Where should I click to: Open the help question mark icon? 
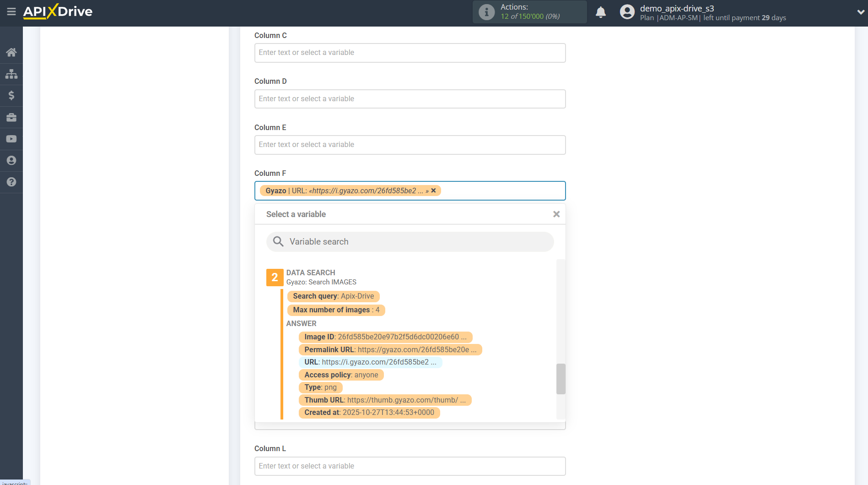pos(11,182)
